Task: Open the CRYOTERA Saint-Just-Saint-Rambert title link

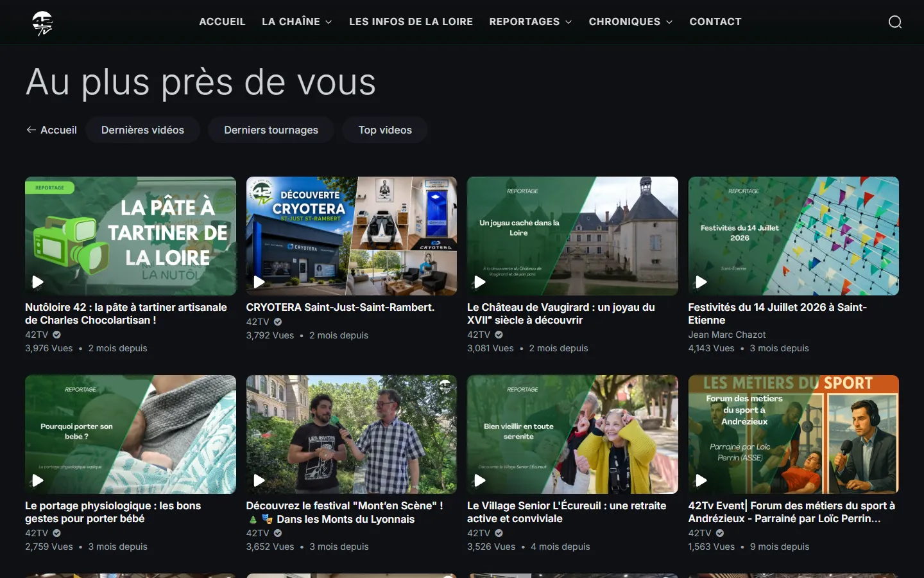Action: [x=340, y=307]
